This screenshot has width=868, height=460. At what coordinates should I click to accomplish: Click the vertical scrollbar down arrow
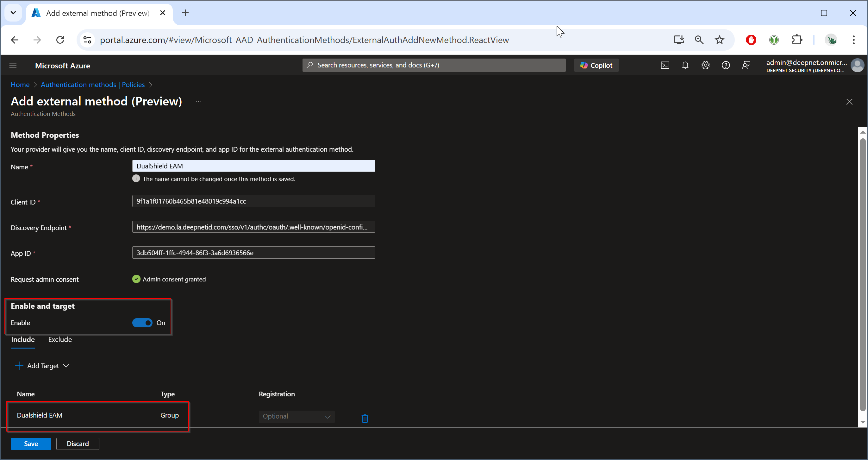[x=863, y=422]
